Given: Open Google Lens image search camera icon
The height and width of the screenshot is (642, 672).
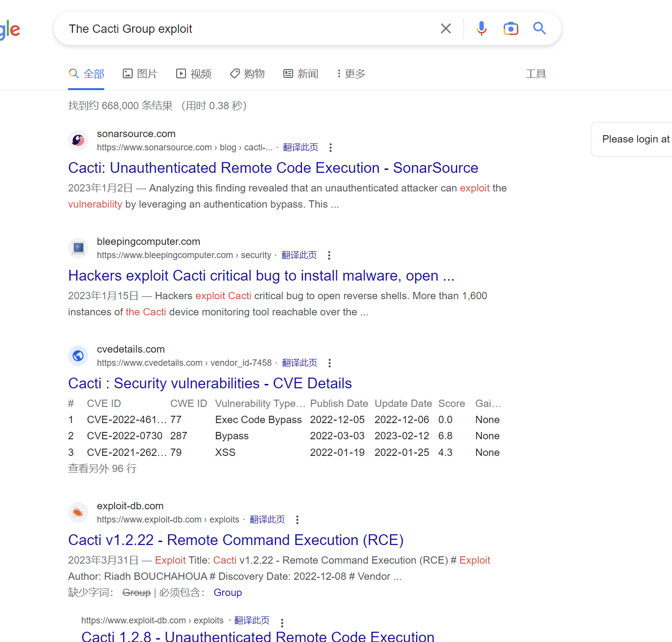Looking at the screenshot, I should 510,29.
